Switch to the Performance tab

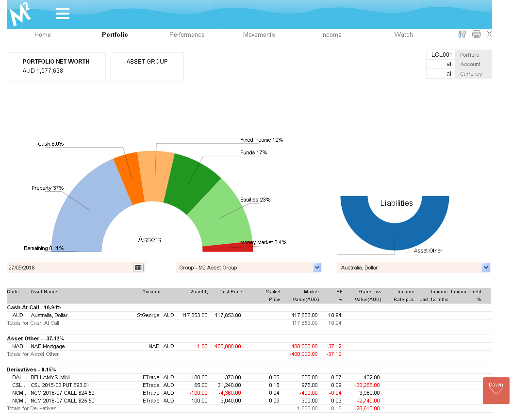[187, 35]
